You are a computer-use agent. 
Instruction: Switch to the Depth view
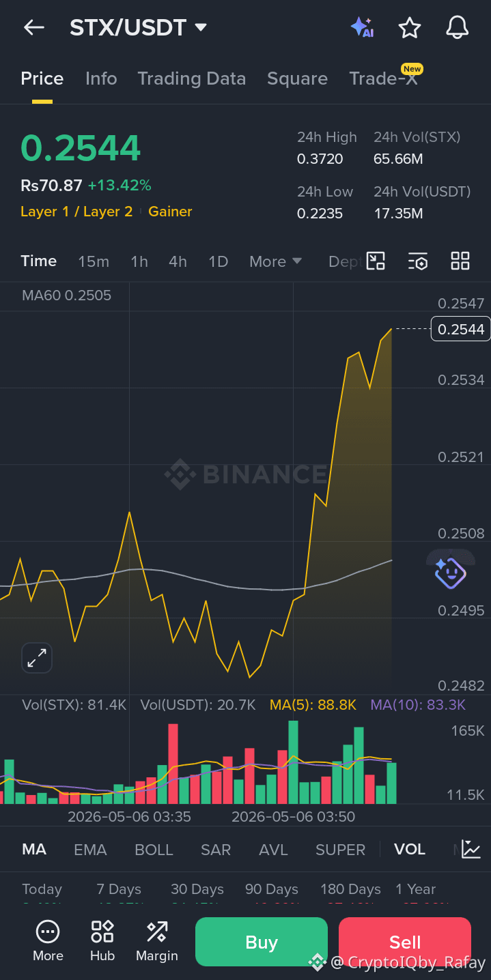coord(345,261)
